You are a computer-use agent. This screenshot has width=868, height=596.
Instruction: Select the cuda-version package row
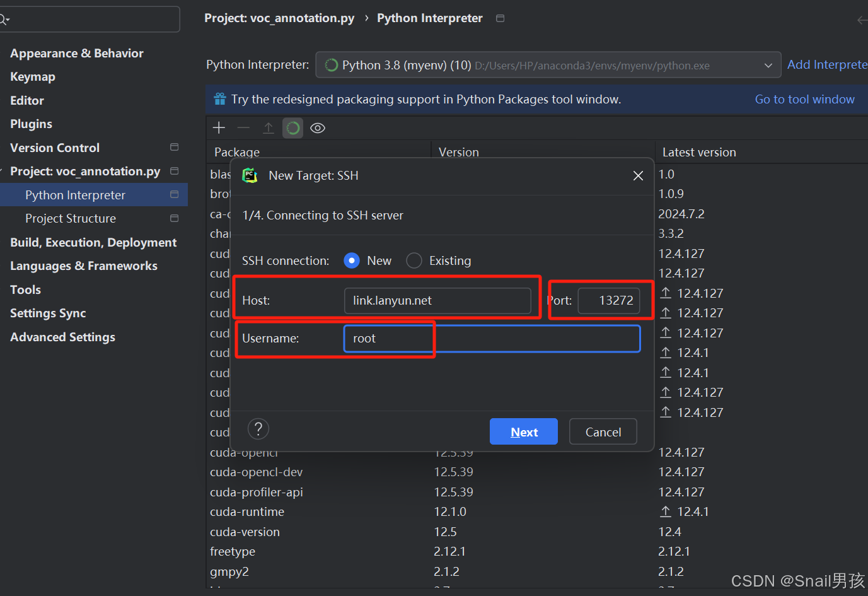(x=536, y=532)
